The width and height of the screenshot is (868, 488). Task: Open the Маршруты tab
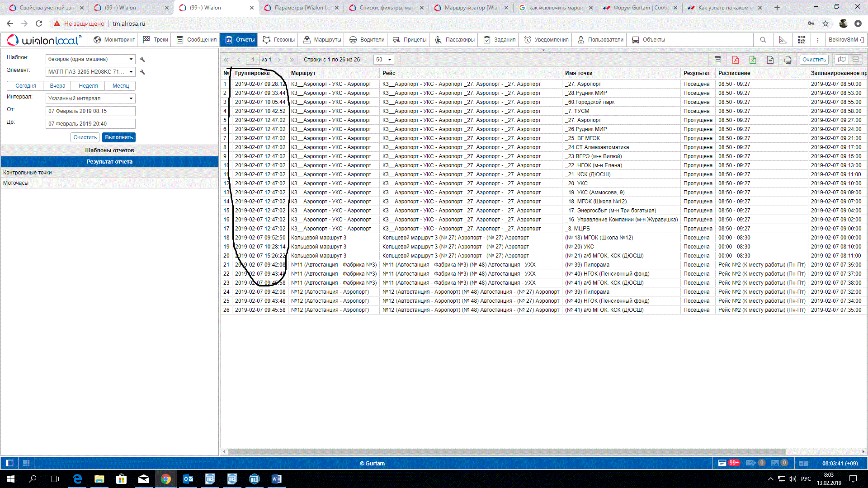[322, 40]
